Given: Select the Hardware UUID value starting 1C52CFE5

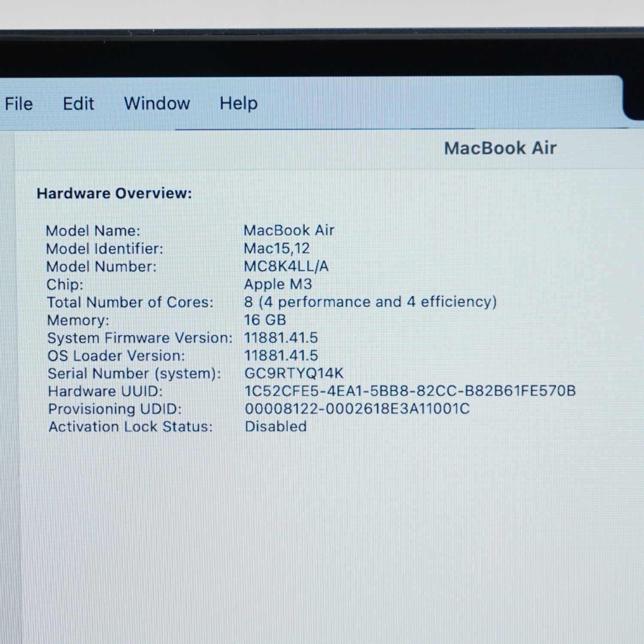Looking at the screenshot, I should point(410,391).
